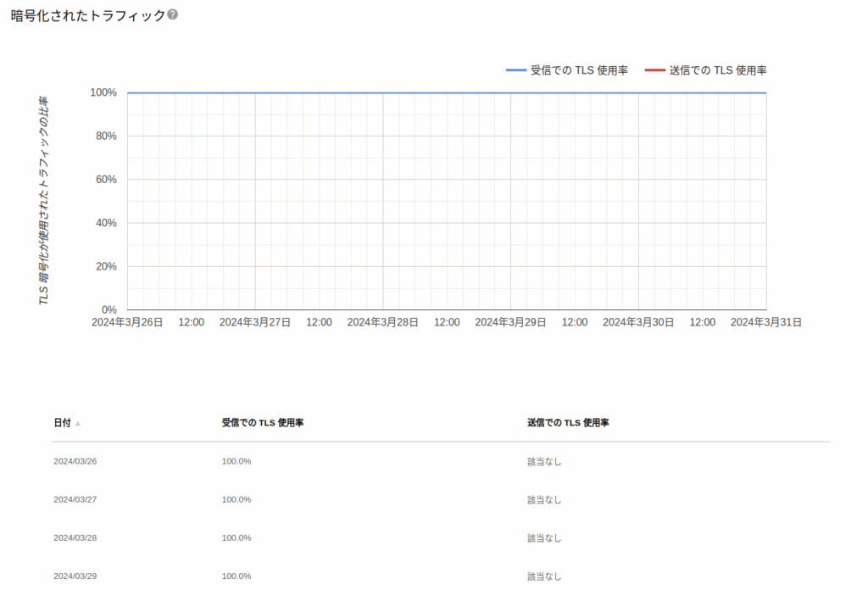Click 100.0% value in the 2024/03/27 row

(x=236, y=499)
